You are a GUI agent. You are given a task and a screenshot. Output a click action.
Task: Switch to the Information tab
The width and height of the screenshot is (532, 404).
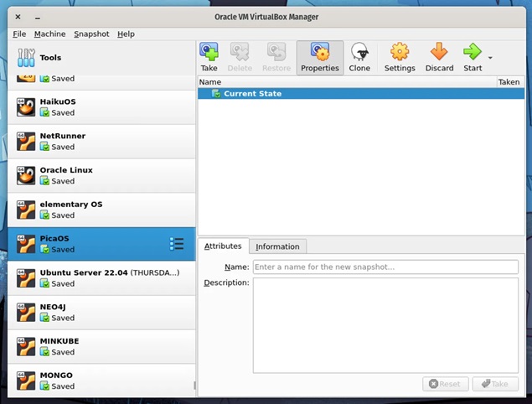coord(277,246)
